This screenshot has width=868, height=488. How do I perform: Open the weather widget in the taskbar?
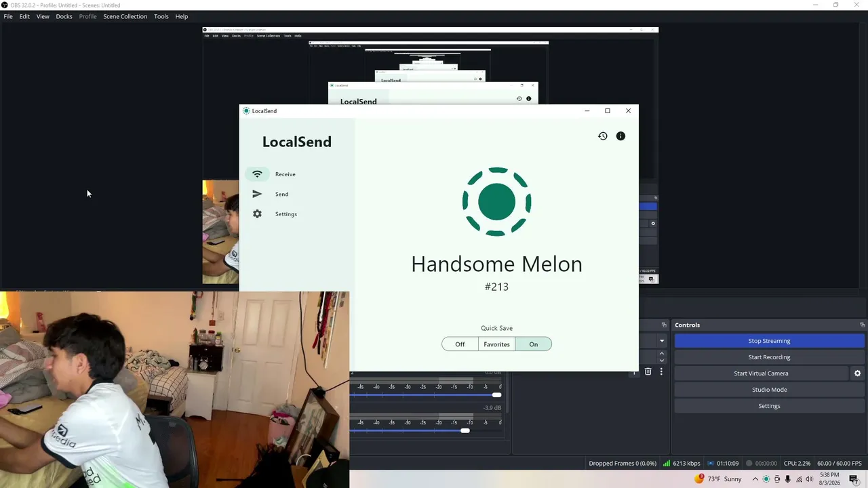pos(719,479)
